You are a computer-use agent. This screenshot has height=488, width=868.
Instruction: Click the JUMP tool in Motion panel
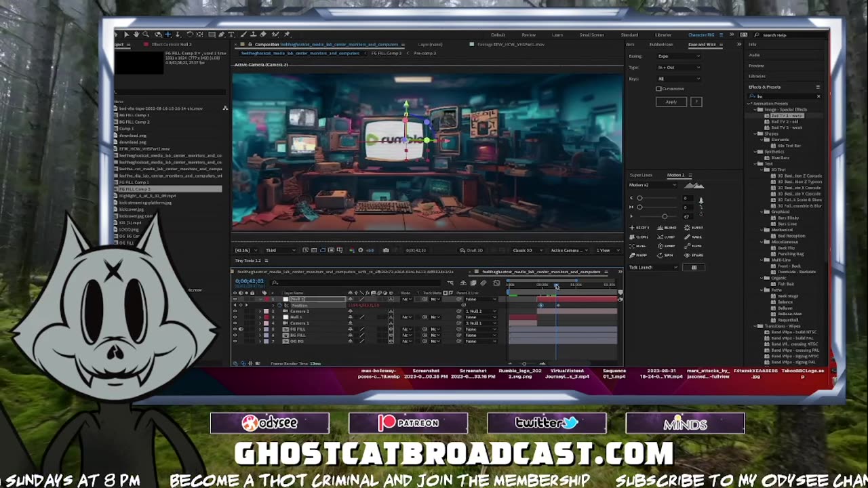pyautogui.click(x=667, y=237)
